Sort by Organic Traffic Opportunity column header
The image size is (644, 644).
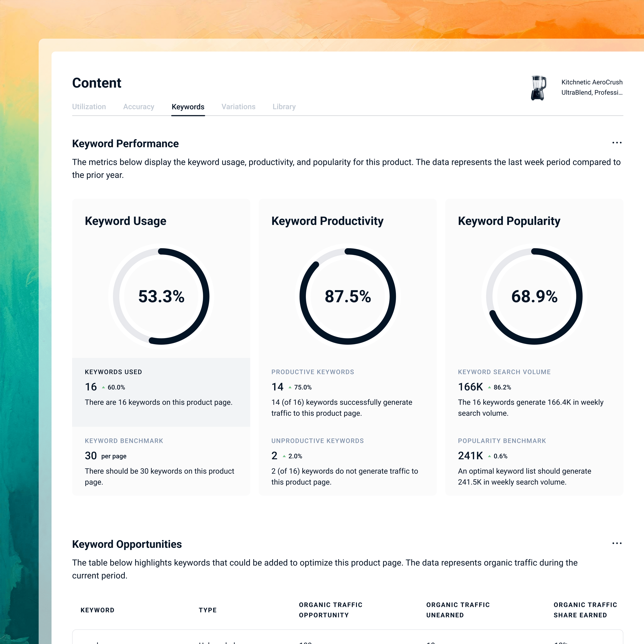coord(330,610)
